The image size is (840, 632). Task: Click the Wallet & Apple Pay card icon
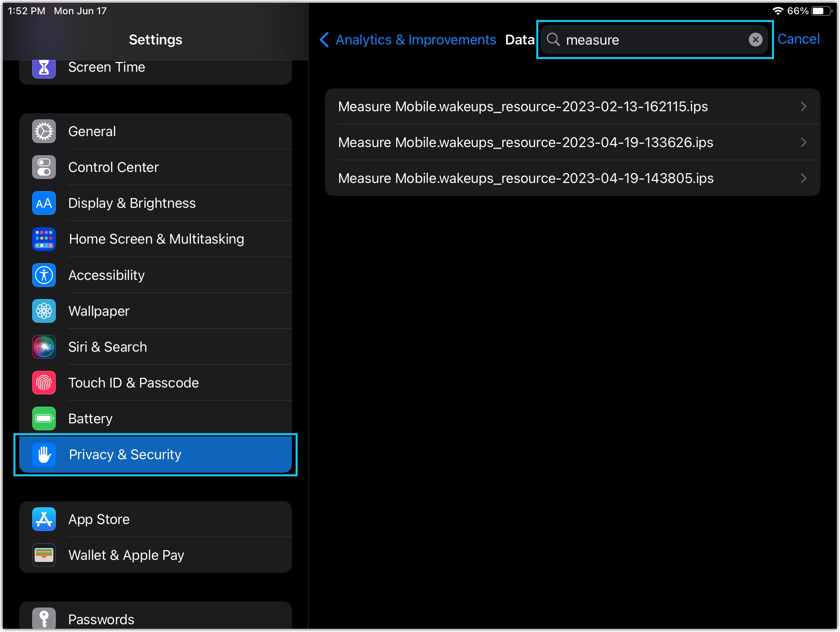click(x=44, y=555)
